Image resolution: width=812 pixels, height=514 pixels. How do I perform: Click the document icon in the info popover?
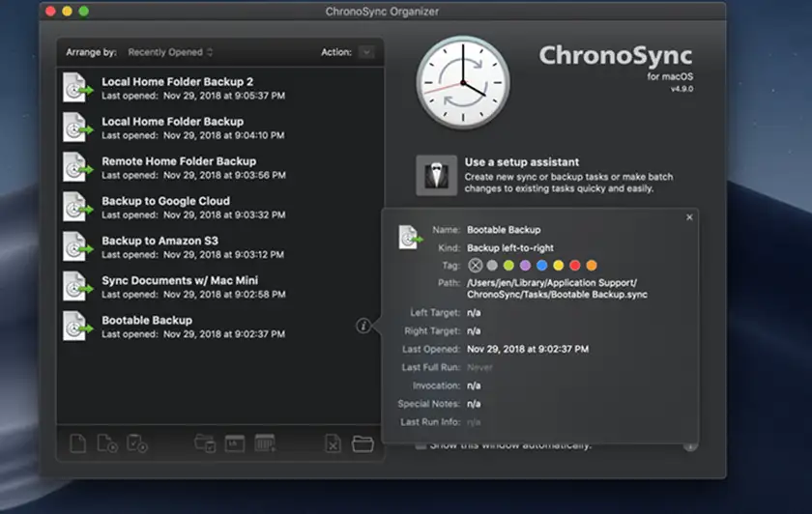click(410, 238)
